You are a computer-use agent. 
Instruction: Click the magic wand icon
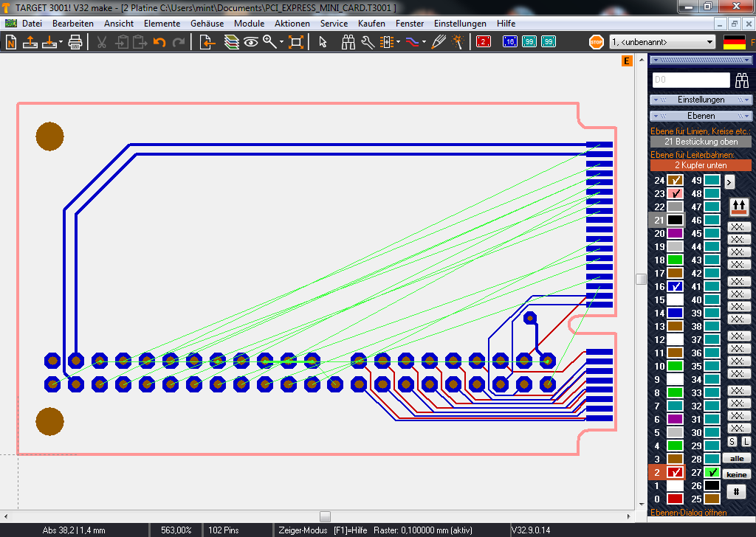(458, 42)
